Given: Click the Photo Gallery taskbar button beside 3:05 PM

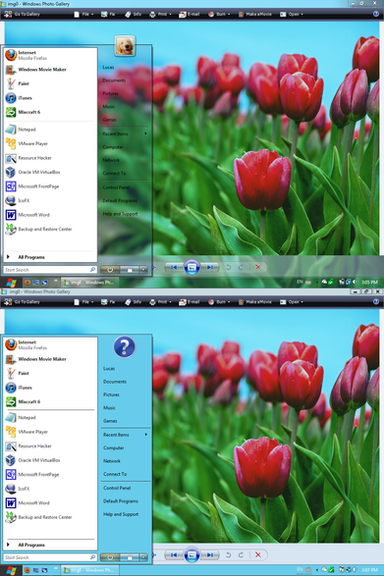Looking at the screenshot, I should (x=90, y=282).
